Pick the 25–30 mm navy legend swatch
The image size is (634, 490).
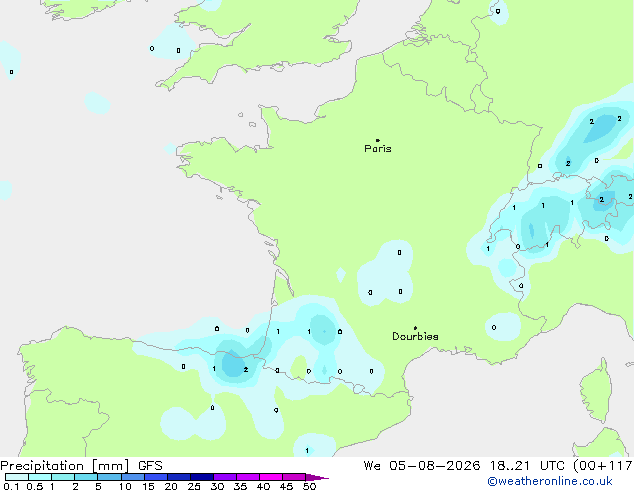[x=201, y=477]
